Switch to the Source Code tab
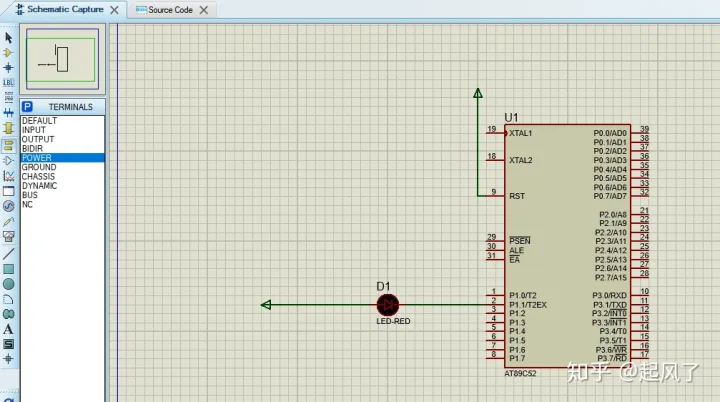The image size is (720, 402). pos(165,10)
